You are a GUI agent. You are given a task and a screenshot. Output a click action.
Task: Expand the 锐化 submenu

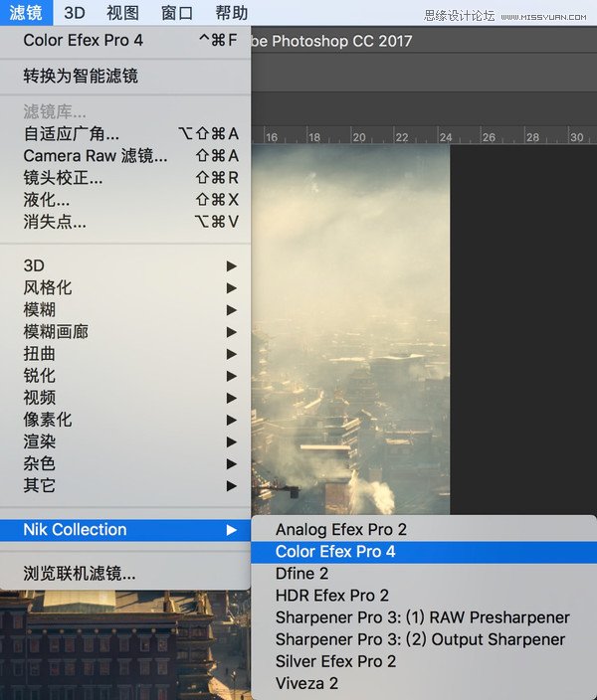[x=125, y=376]
